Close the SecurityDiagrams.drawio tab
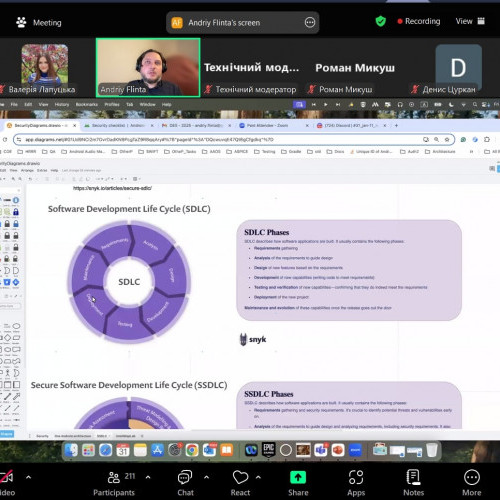500x500 pixels. click(x=75, y=126)
